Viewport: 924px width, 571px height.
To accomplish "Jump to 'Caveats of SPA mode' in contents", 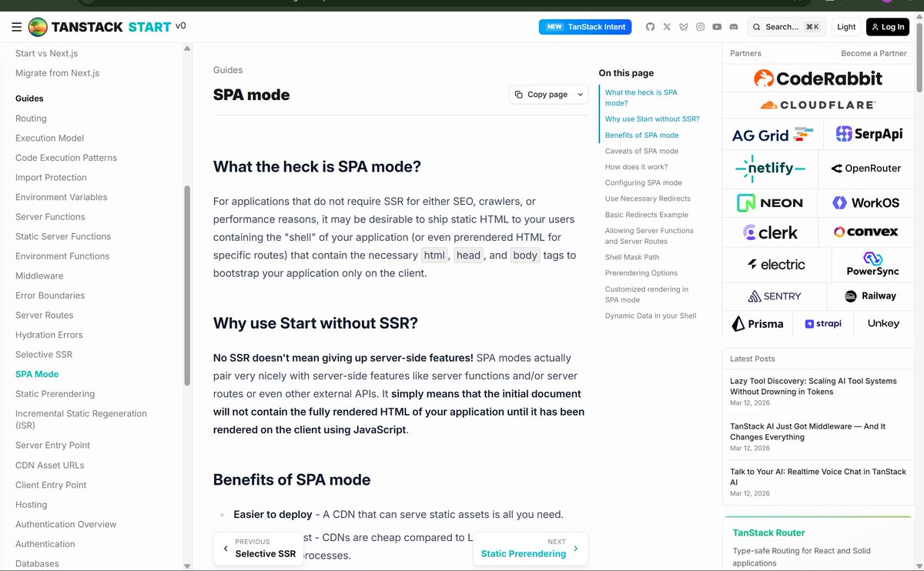I will 641,152.
